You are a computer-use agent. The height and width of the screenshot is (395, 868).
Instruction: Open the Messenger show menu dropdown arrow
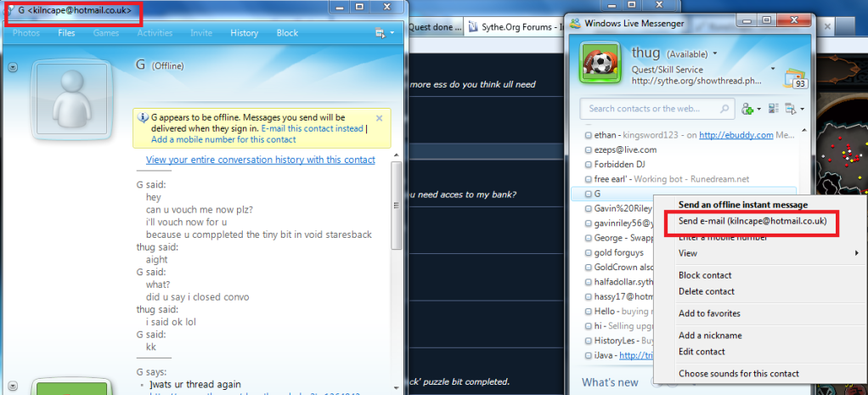802,109
